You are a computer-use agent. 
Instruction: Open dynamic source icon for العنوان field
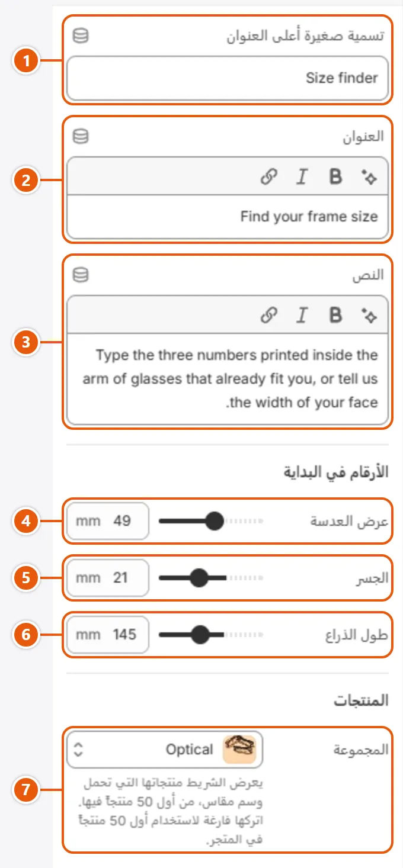click(x=81, y=137)
